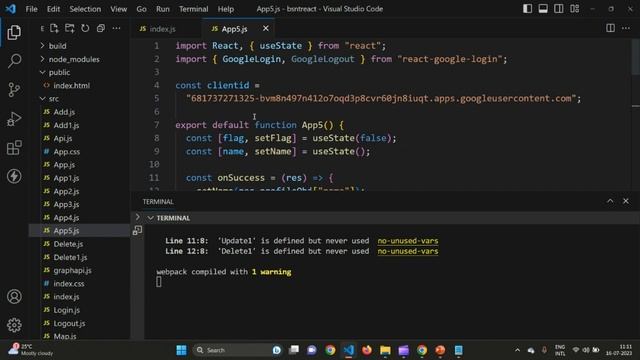Create a new folder in Explorer
Screen dimensions: 640x360
[x=70, y=28]
